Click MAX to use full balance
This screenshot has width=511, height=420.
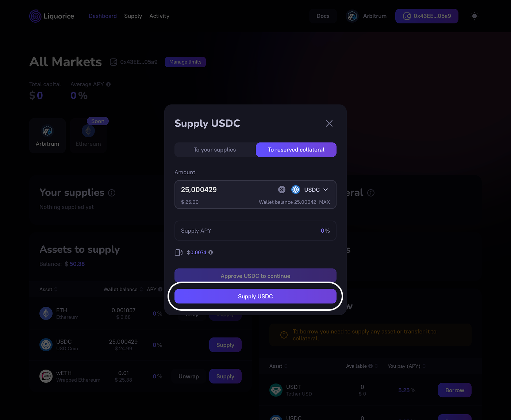[x=324, y=202]
